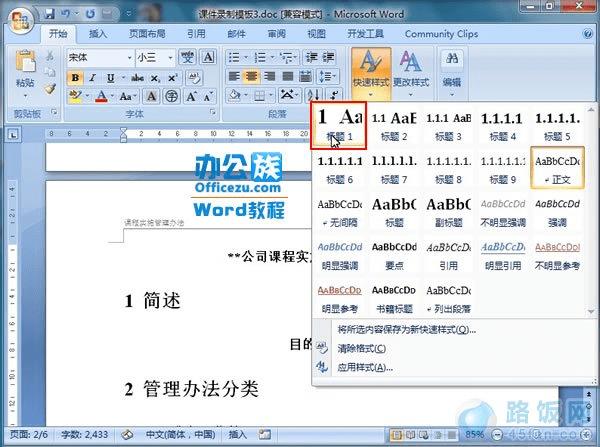Click the character border A icon
The image size is (600, 447).
tap(208, 57)
